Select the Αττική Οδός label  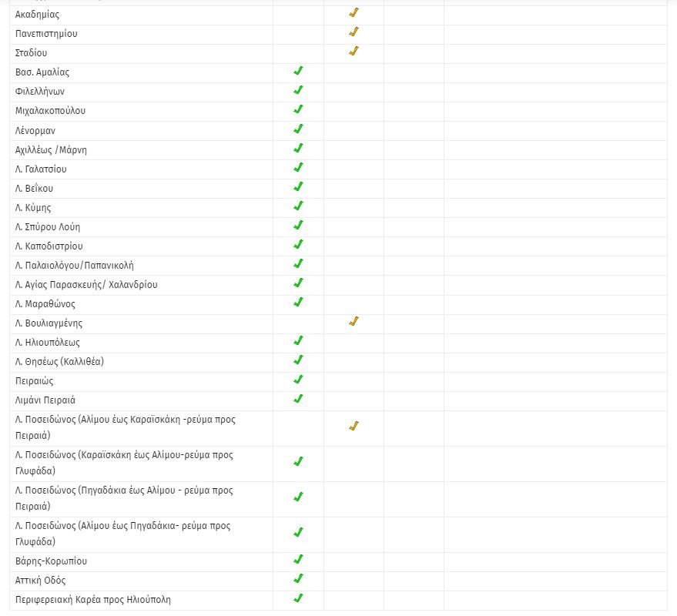click(41, 581)
